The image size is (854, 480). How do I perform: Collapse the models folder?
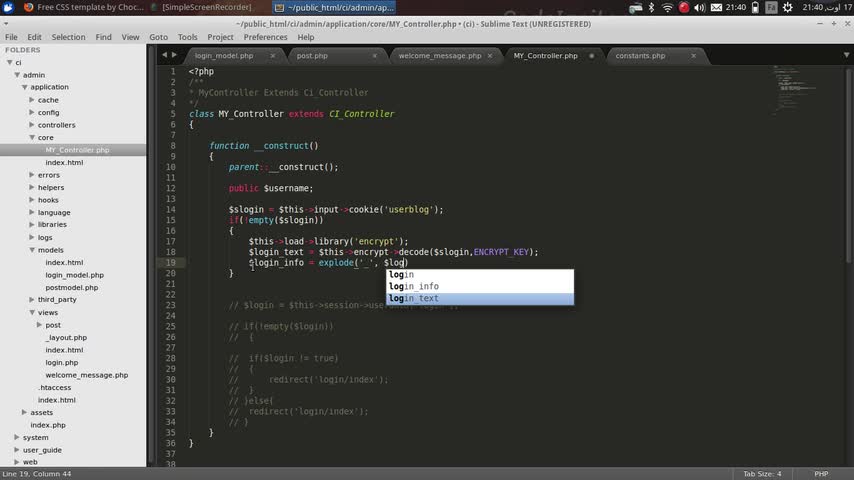(32, 250)
